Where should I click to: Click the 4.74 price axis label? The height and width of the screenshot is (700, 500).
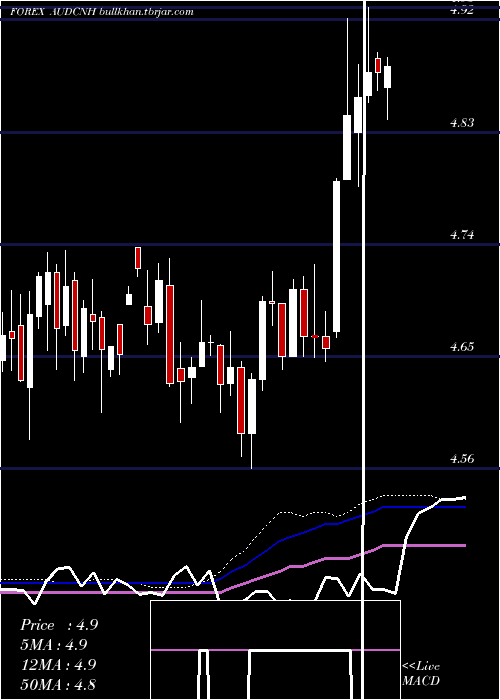click(462, 234)
